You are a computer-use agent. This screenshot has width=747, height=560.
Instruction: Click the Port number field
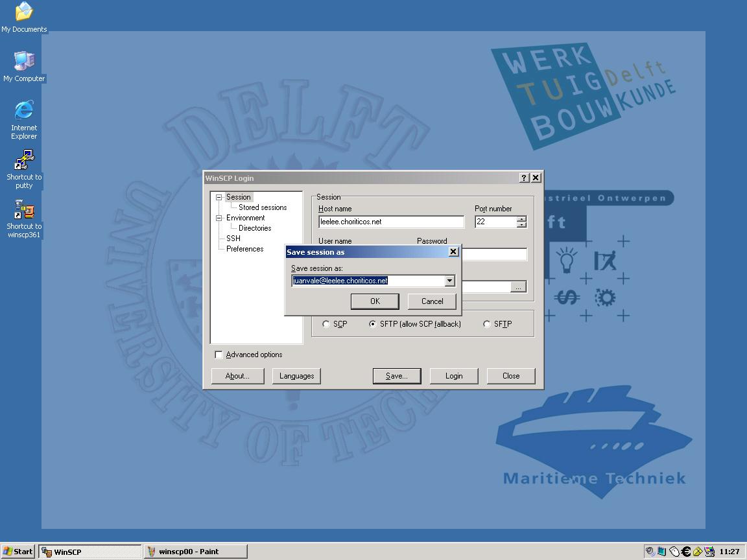(496, 222)
